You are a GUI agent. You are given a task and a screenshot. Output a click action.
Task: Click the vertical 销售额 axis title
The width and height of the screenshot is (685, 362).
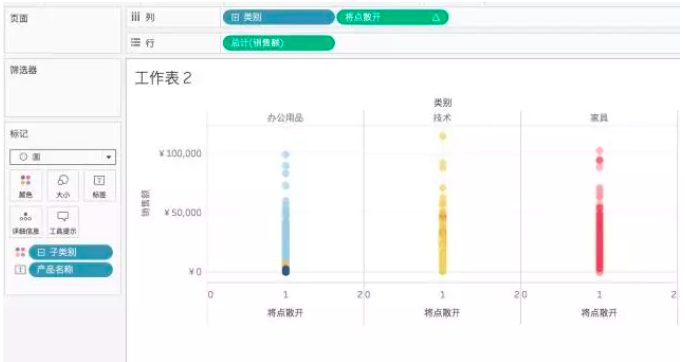pos(145,203)
